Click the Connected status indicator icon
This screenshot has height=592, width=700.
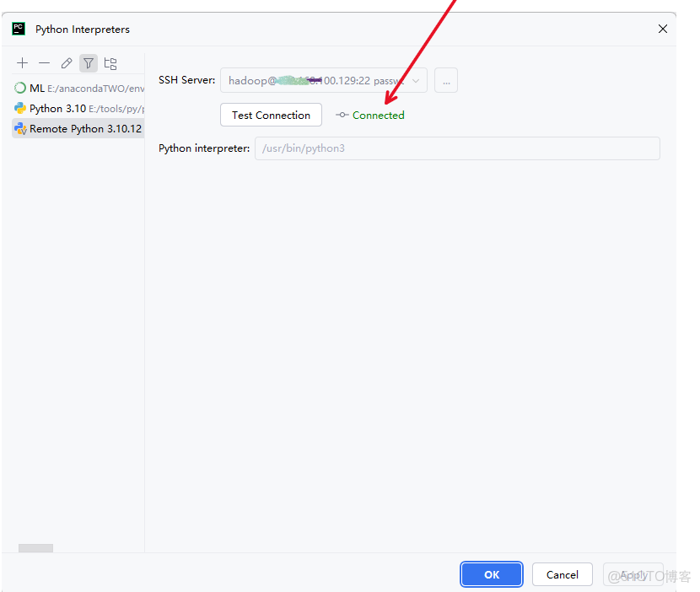point(341,115)
